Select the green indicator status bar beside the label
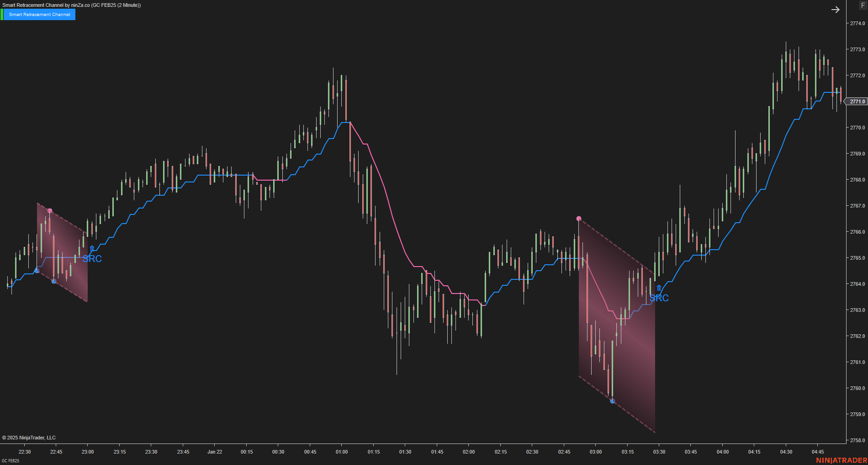This screenshot has height=465, width=868. [x=3, y=14]
